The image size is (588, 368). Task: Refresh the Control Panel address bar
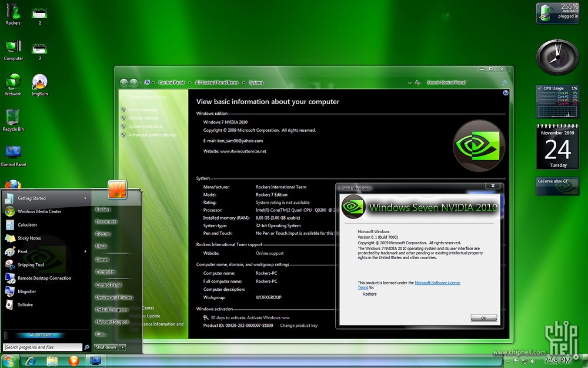[417, 82]
